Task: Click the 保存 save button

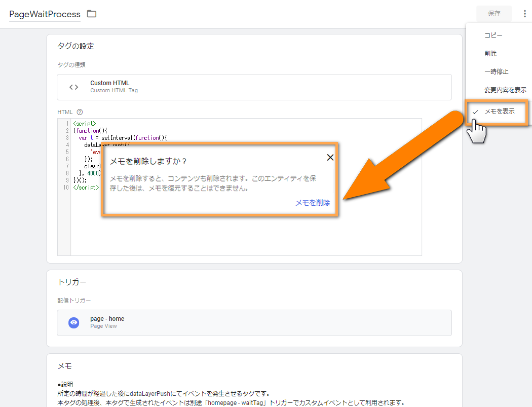Action: tap(494, 14)
